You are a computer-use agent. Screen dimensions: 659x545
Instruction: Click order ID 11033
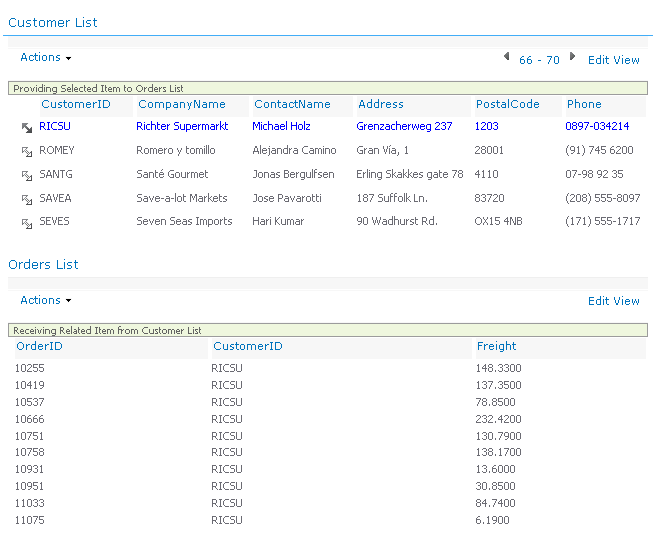click(29, 503)
